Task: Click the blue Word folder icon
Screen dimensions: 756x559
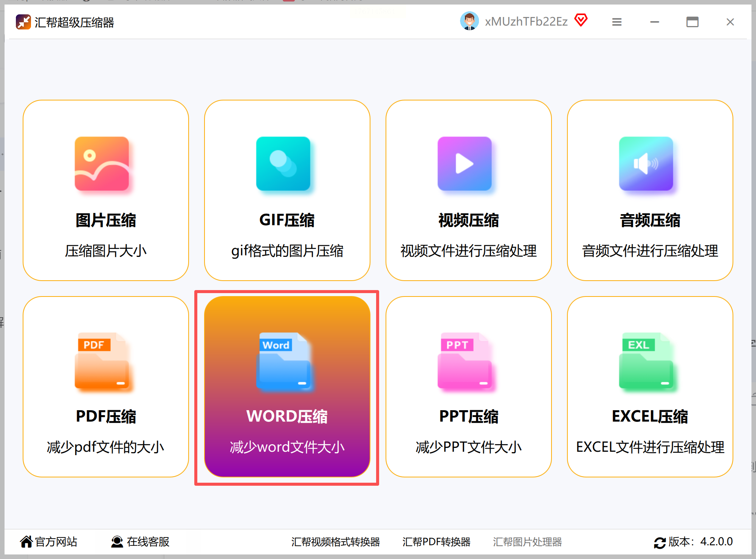Action: [283, 361]
